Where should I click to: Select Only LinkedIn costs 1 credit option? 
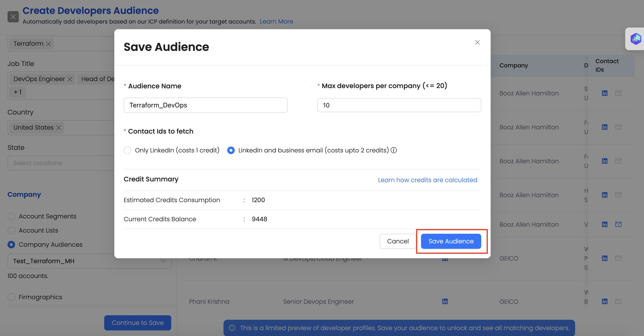(x=127, y=150)
